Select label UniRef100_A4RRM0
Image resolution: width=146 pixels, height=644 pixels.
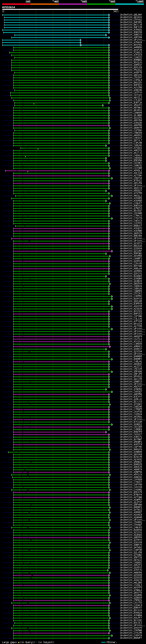[131, 47]
